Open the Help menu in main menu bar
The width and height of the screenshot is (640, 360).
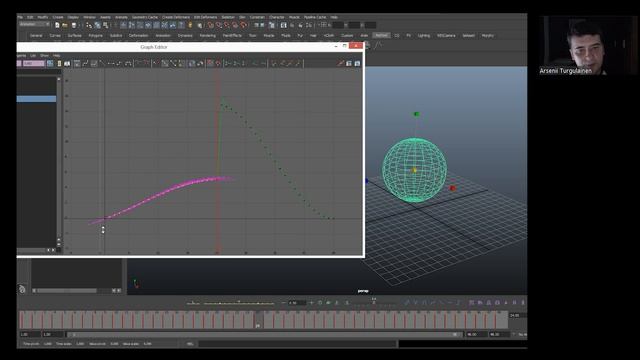pos(334,17)
